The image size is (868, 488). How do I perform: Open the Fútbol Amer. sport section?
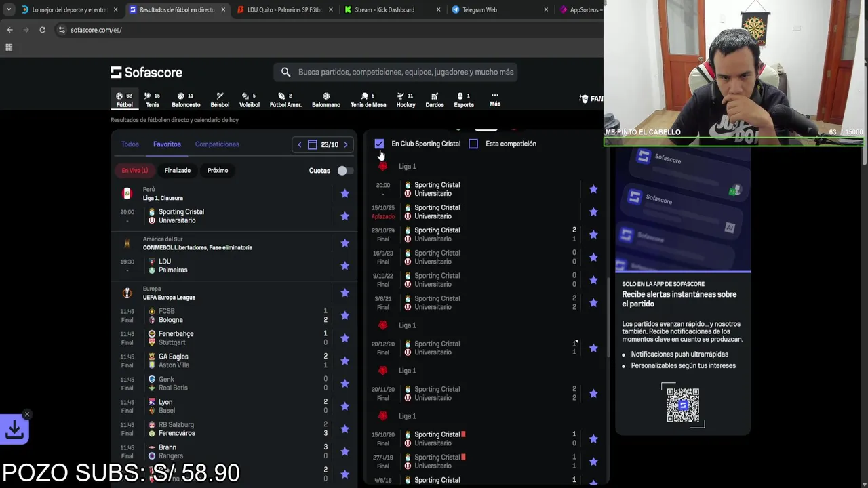(285, 100)
